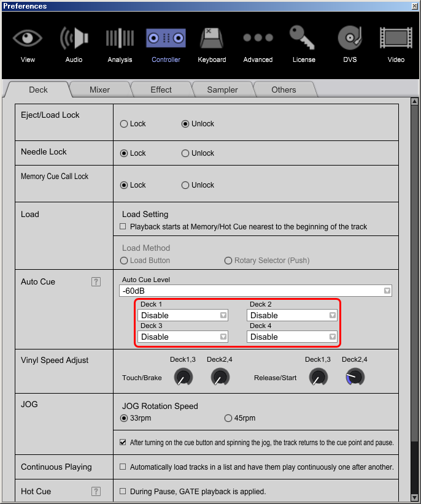This screenshot has height=504, width=421.
Task: Select Lock for Needle Lock
Action: [x=124, y=153]
